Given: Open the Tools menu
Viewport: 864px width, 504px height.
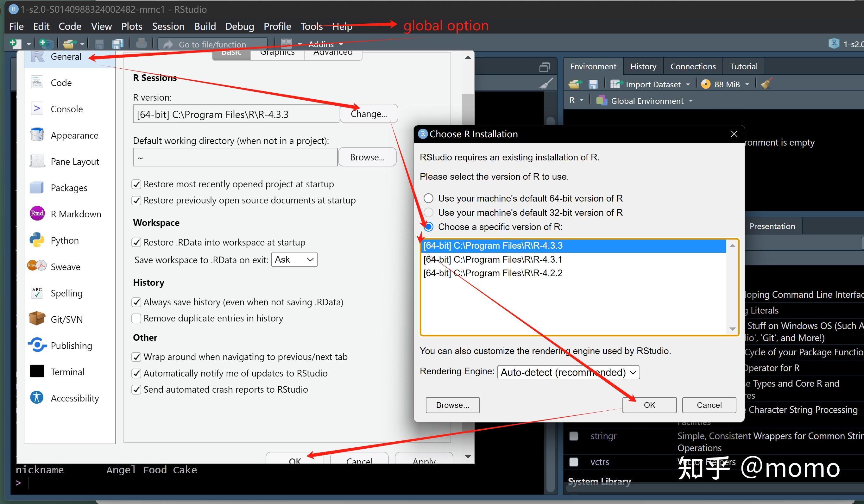Looking at the screenshot, I should click(x=311, y=26).
